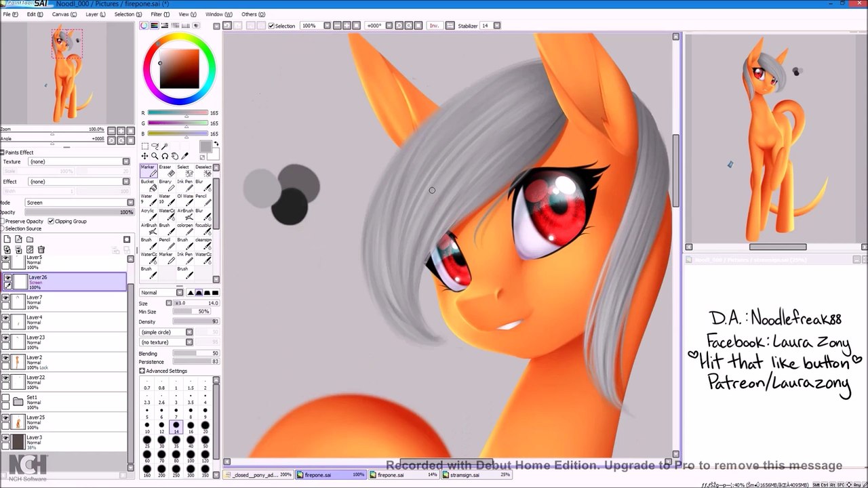Open the Window menu

tap(218, 14)
